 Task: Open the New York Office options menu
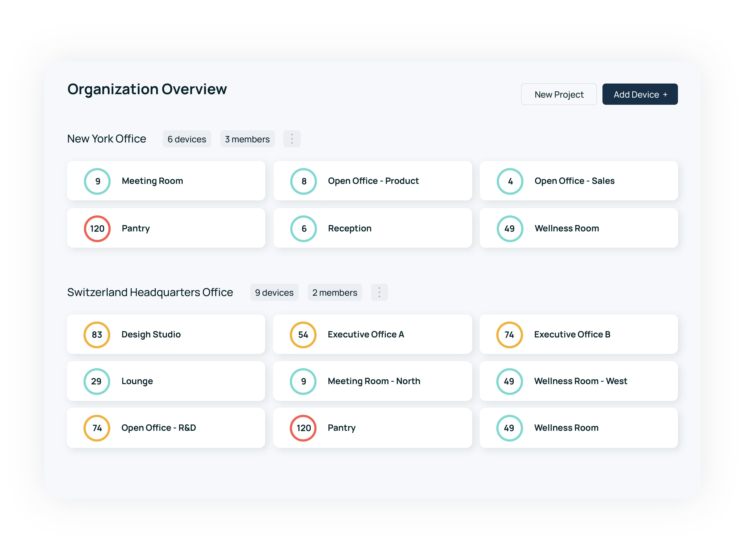coord(292,138)
